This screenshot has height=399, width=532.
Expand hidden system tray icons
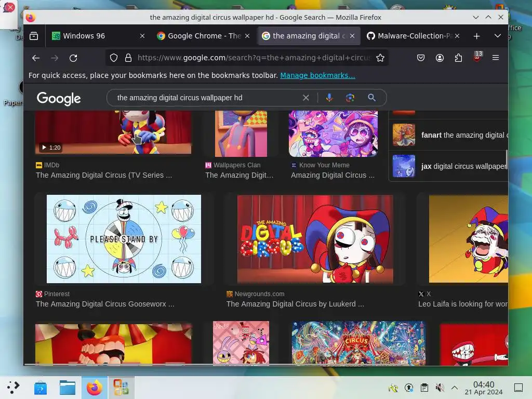tap(455, 388)
